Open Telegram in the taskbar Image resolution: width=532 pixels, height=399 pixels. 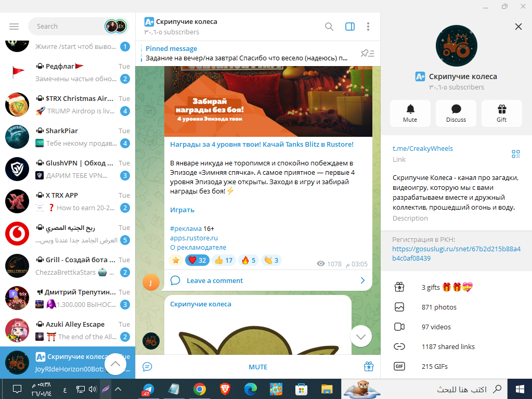[148, 389]
